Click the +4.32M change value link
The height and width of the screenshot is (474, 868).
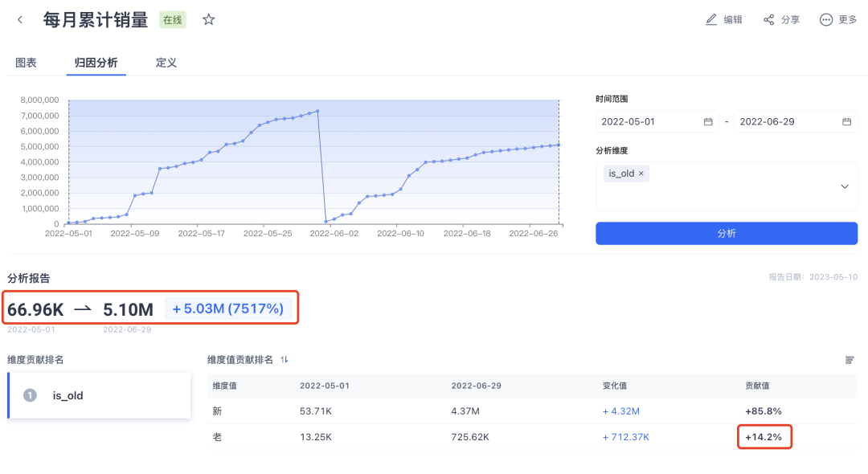tap(621, 411)
